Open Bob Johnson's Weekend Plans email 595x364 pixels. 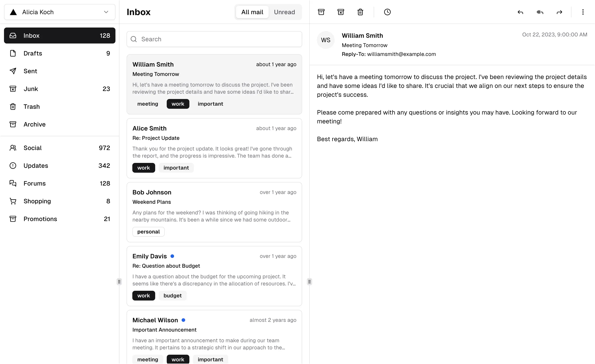[x=214, y=212]
